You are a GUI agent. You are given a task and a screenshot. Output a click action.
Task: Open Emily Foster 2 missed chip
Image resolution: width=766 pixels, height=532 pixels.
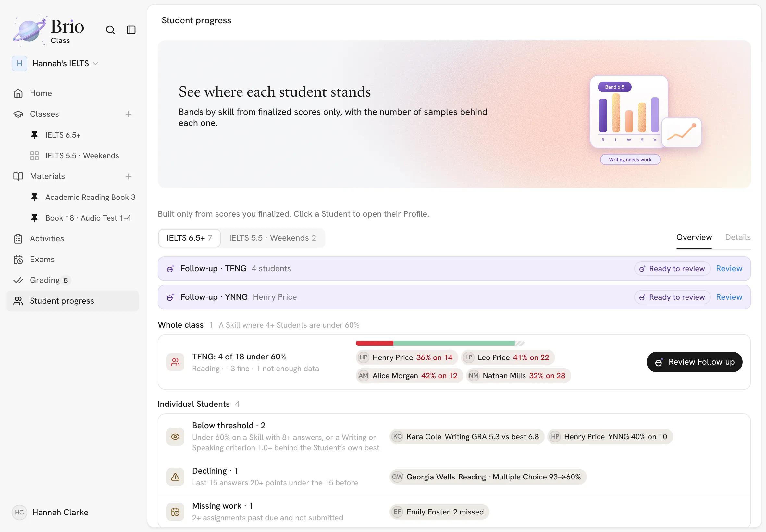coord(439,512)
